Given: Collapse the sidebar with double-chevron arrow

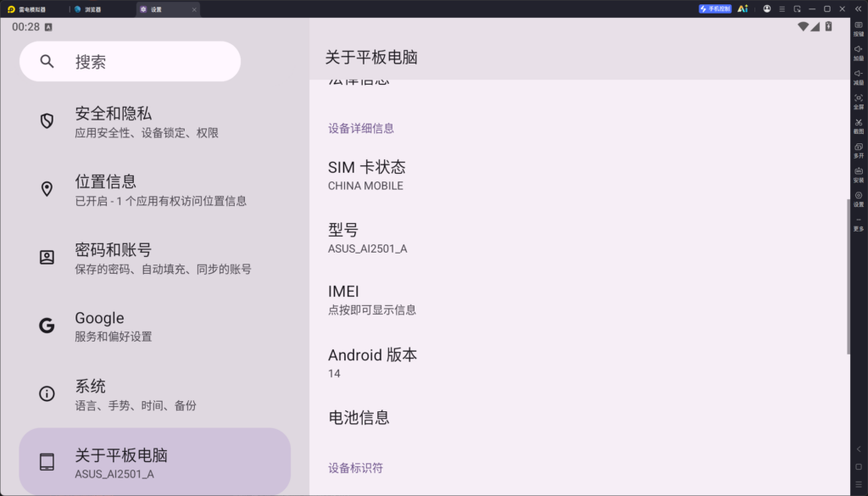Looking at the screenshot, I should (x=858, y=8).
